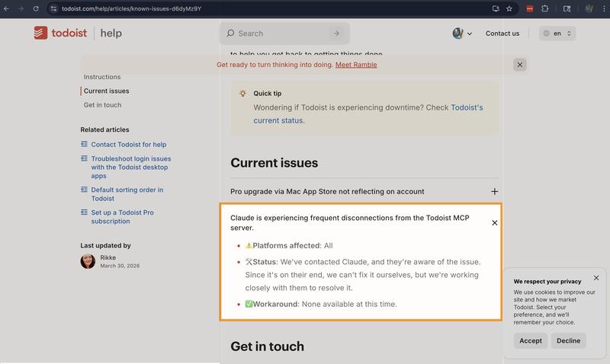Image resolution: width=610 pixels, height=364 pixels.
Task: Click the tab search icon in the toolbar
Action: [567, 8]
